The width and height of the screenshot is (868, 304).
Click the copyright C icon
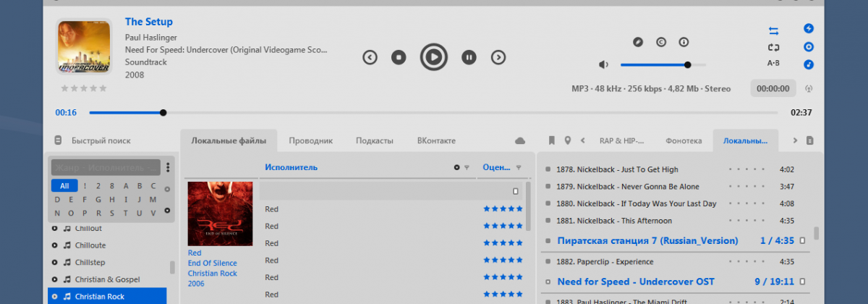(660, 42)
